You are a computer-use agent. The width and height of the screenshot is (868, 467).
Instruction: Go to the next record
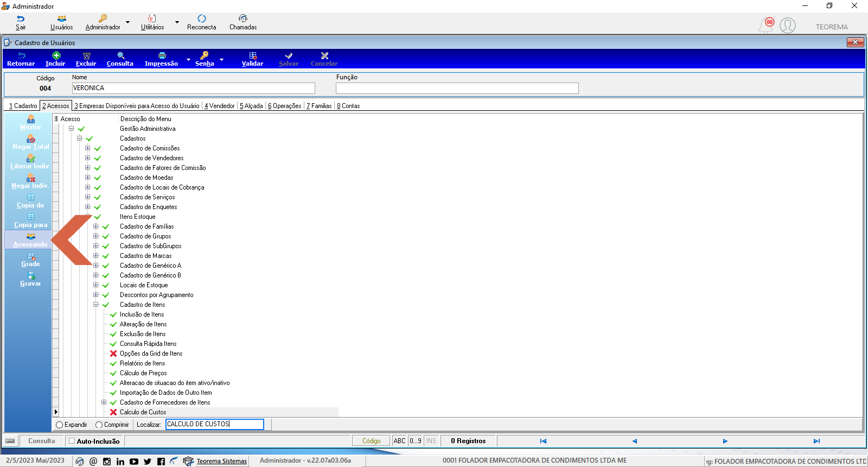click(725, 441)
